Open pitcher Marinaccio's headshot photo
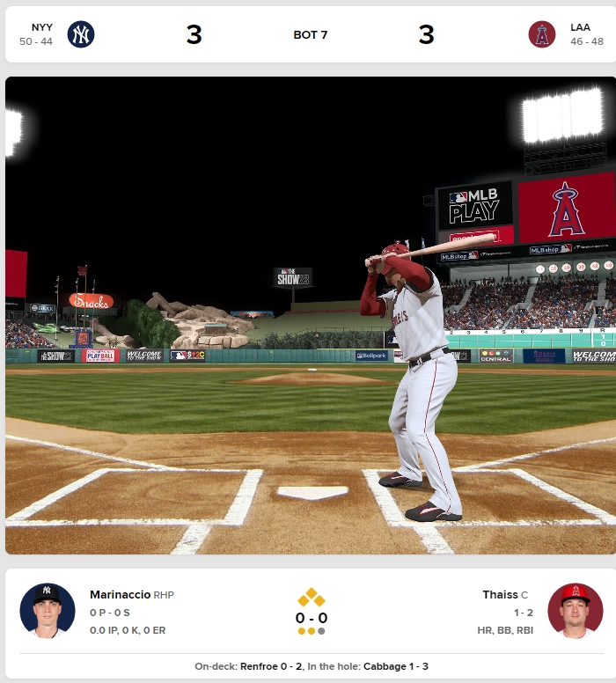 pos(47,611)
